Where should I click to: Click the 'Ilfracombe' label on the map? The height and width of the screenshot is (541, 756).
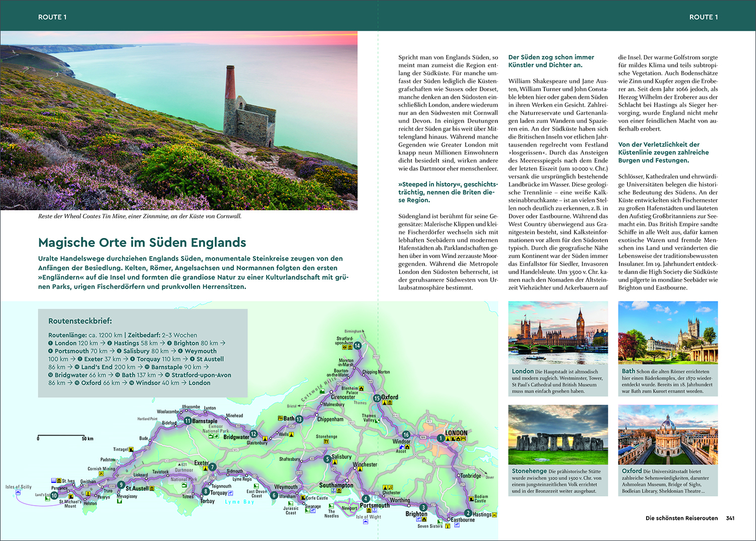pyautogui.click(x=191, y=407)
